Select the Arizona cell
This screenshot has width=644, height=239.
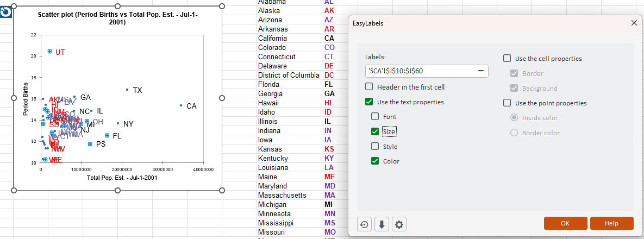click(x=289, y=20)
